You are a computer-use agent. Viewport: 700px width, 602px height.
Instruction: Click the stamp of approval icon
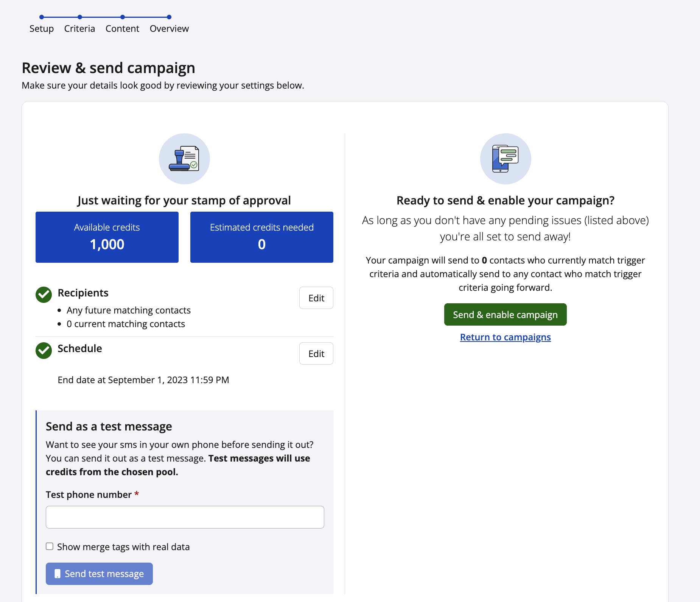(x=184, y=159)
